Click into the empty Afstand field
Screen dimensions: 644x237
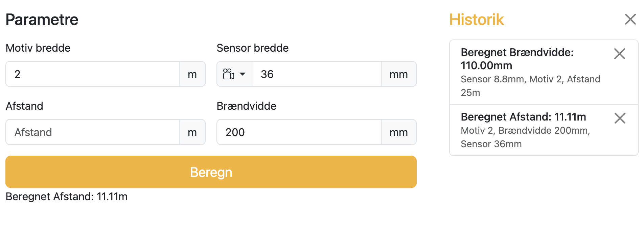[x=92, y=132]
